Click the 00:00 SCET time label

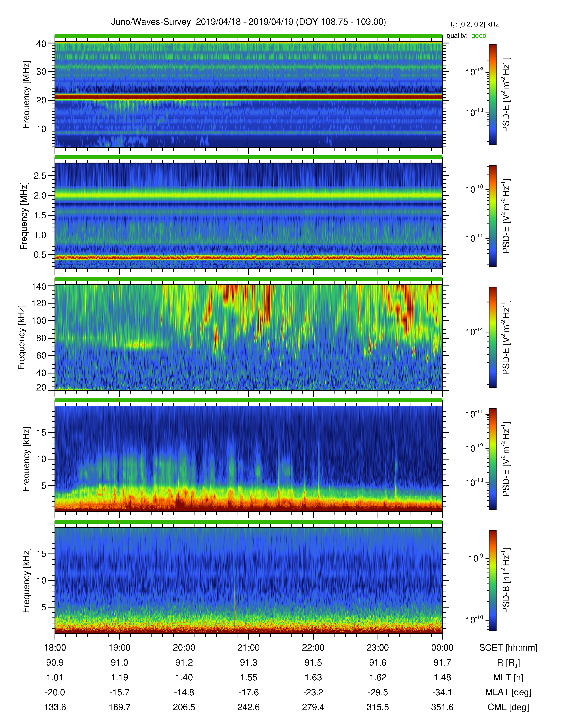pos(442,648)
